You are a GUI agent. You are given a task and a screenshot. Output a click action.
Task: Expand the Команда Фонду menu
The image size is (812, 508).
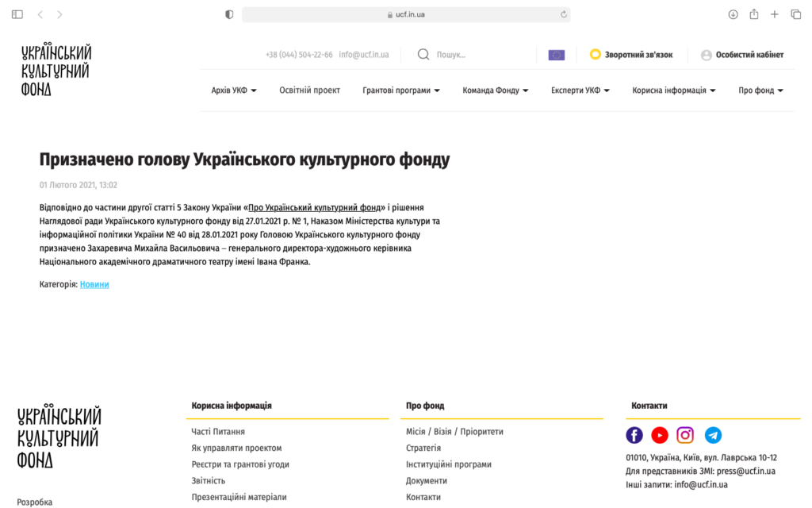(496, 90)
